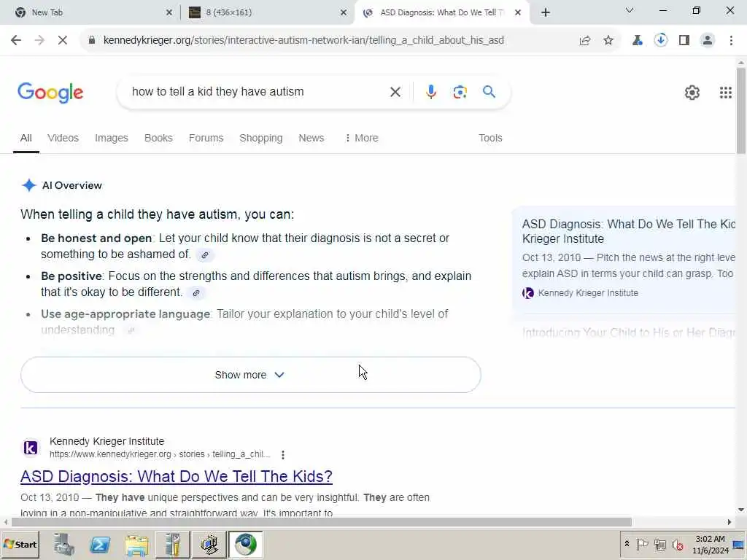Open the search Tools options
This screenshot has height=560, width=747.
pyautogui.click(x=490, y=138)
